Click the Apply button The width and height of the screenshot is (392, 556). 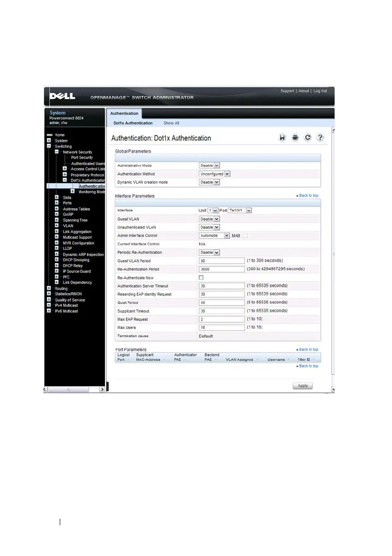point(302,386)
